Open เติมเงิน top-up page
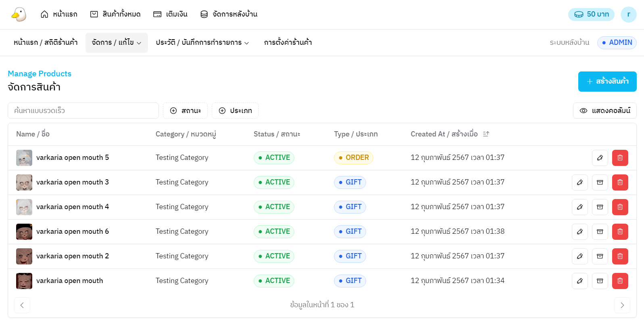This screenshot has width=644, height=325. tap(170, 14)
